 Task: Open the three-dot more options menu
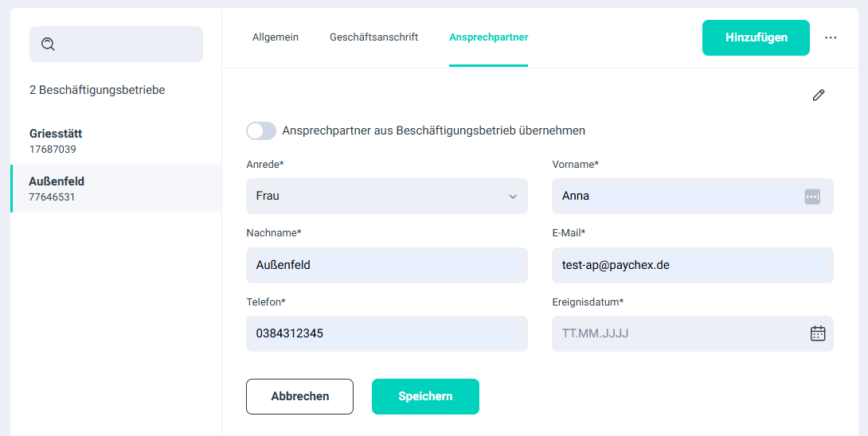[x=831, y=37]
